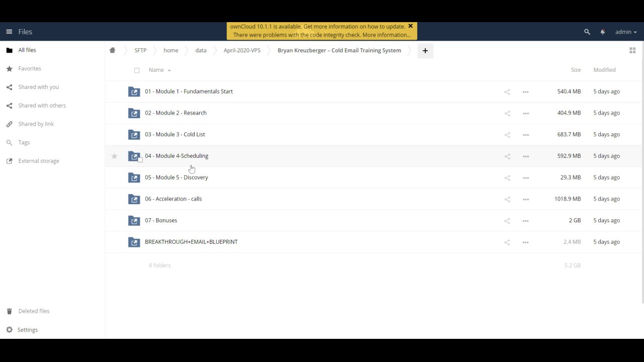644x362 pixels.
Task: Open more actions for 04 - Module 4
Action: (526, 156)
